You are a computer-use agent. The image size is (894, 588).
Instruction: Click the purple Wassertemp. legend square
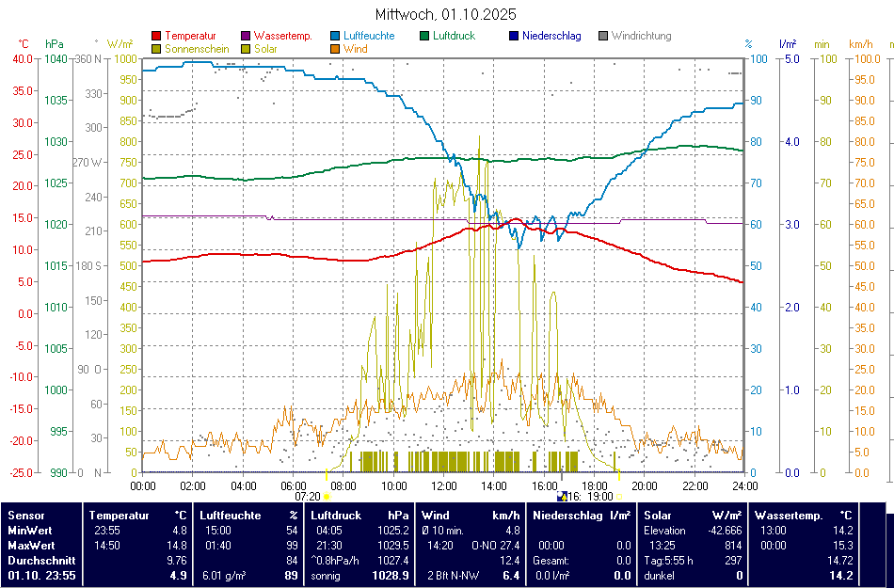coord(246,37)
